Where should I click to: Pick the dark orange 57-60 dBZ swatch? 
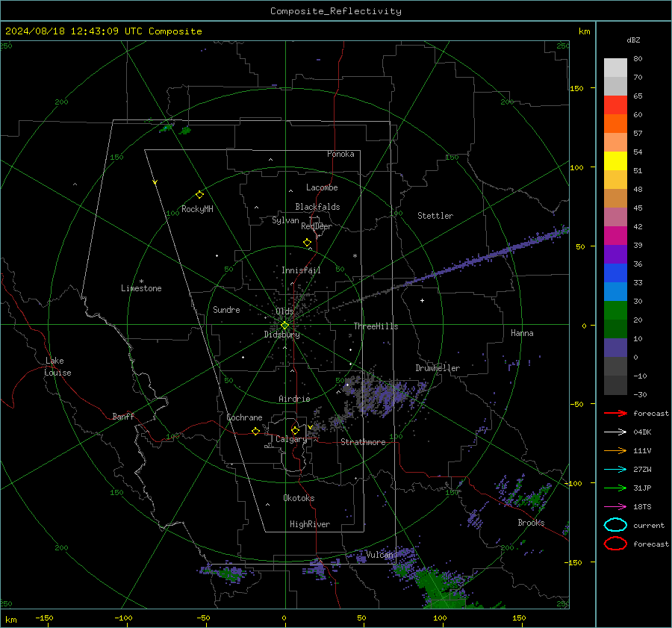pyautogui.click(x=615, y=124)
